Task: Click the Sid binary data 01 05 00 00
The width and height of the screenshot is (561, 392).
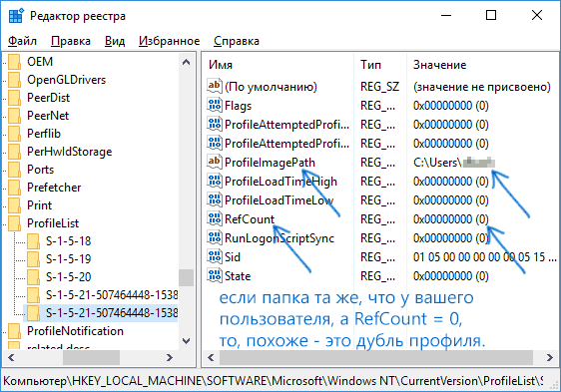Action: 485,256
